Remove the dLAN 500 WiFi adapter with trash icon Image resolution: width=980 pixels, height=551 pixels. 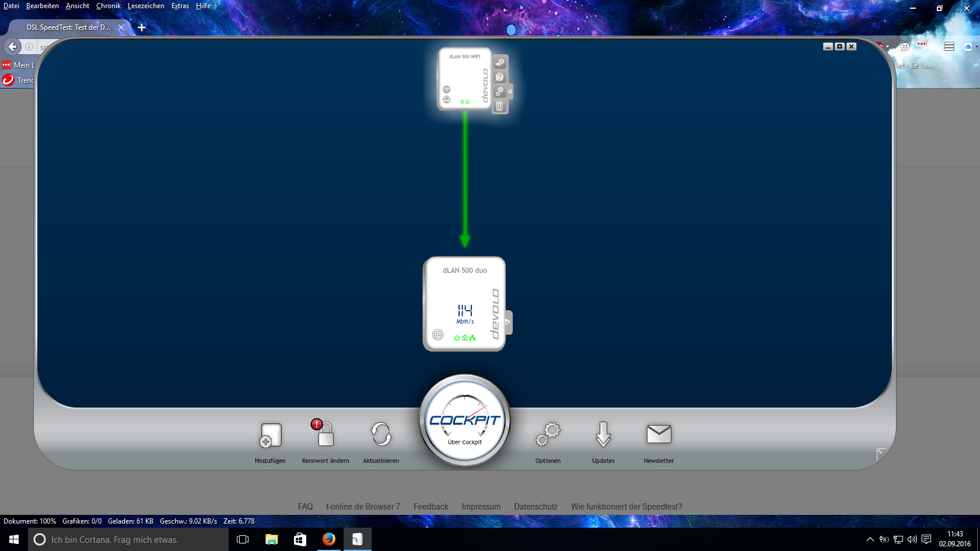point(500,106)
